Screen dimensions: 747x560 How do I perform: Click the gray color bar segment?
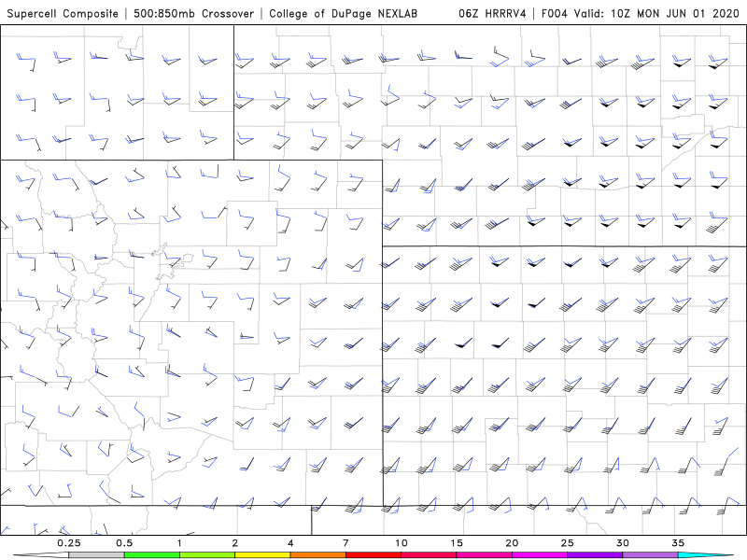[97, 555]
